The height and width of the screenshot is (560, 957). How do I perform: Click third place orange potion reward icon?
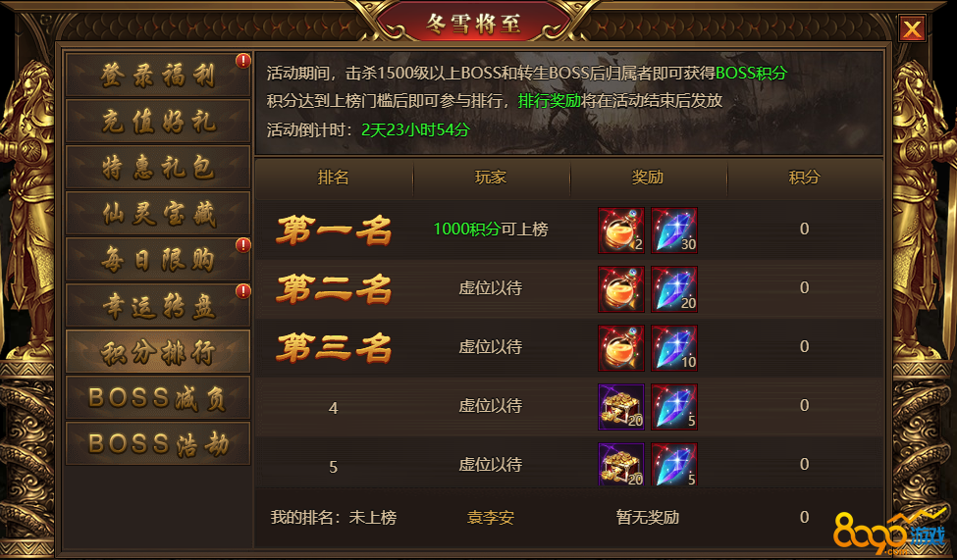click(x=620, y=348)
